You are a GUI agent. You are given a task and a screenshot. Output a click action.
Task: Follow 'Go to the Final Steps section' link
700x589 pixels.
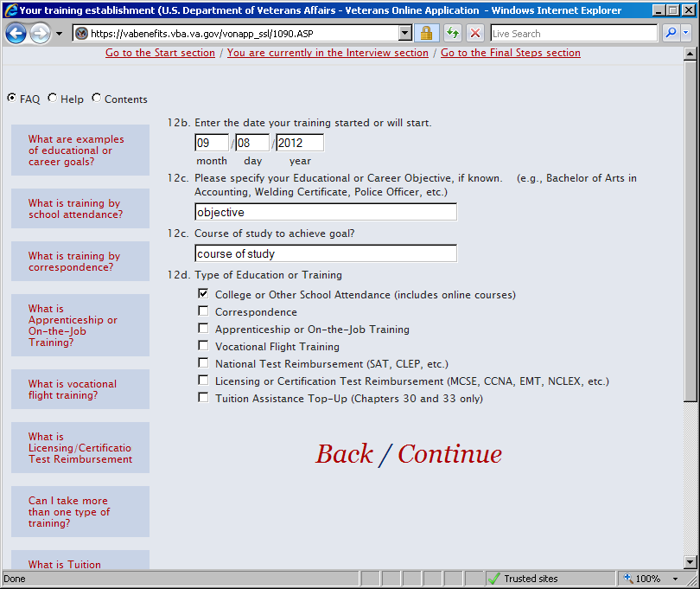pyautogui.click(x=511, y=53)
